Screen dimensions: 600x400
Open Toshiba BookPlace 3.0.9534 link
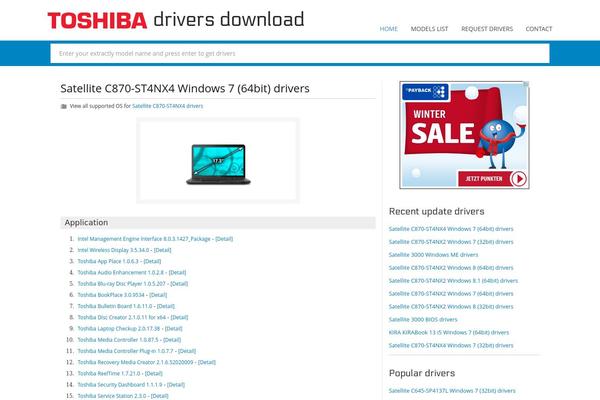(111, 295)
